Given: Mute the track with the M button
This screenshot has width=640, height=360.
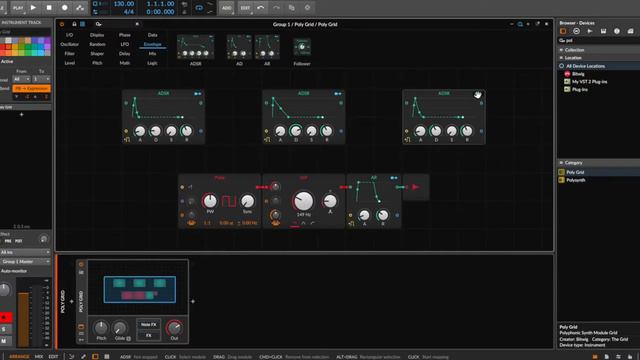Looking at the screenshot, I should 5,340.
